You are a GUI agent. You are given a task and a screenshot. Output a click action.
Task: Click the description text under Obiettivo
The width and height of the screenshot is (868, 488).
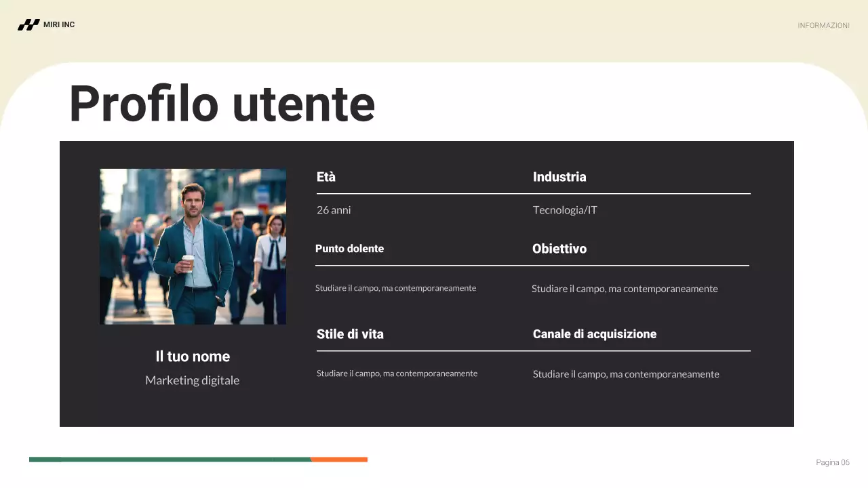pos(625,289)
